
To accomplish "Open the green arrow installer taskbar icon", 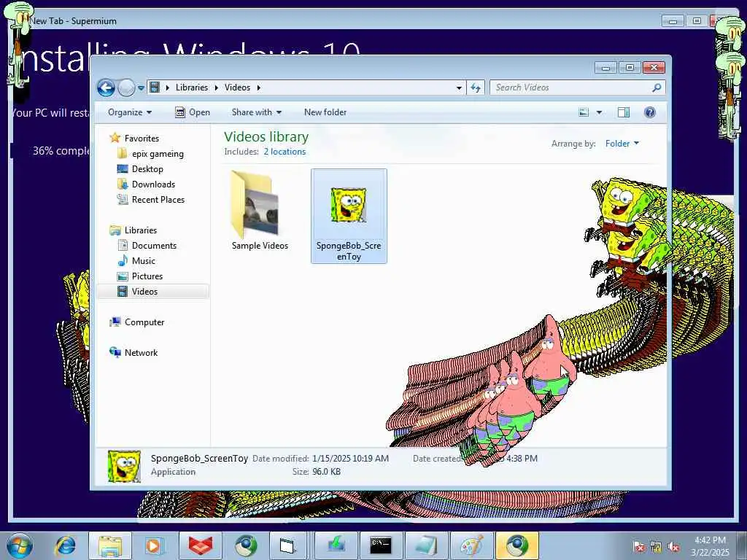I will (336, 545).
